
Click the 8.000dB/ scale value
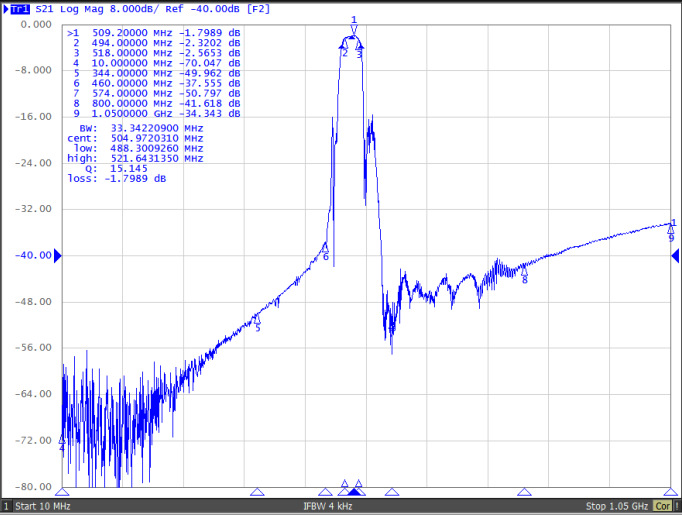[x=132, y=8]
